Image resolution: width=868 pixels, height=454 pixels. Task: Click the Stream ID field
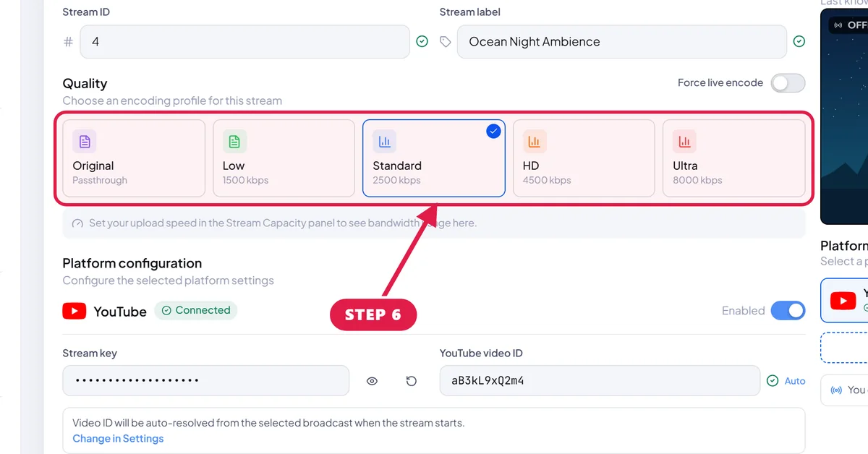[244, 42]
